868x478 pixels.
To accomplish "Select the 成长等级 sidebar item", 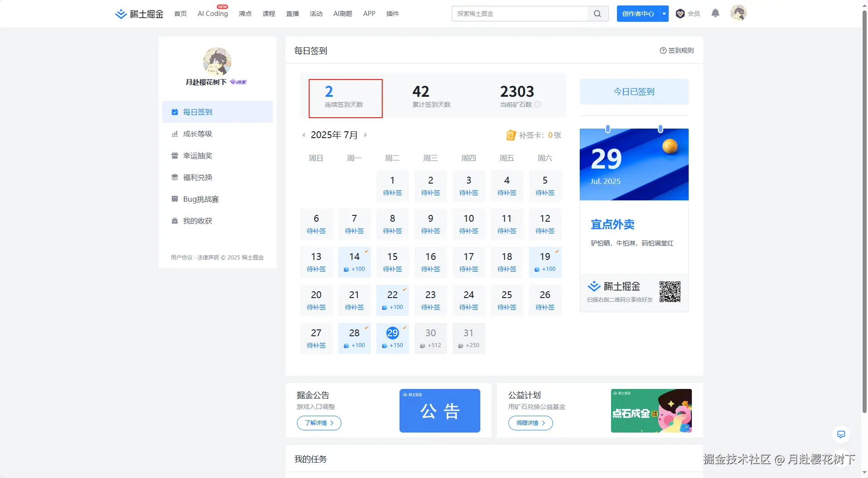I will click(x=197, y=134).
